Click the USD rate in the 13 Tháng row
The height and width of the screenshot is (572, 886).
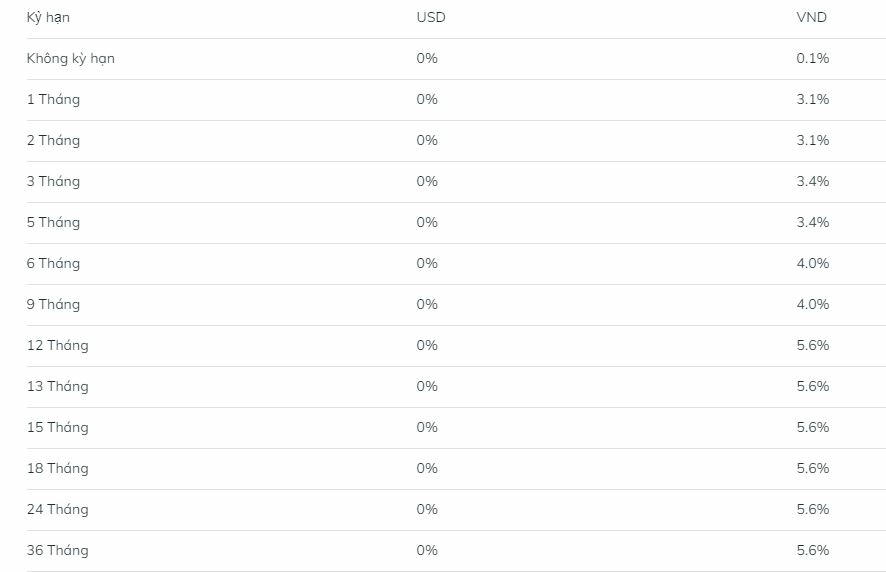(427, 387)
